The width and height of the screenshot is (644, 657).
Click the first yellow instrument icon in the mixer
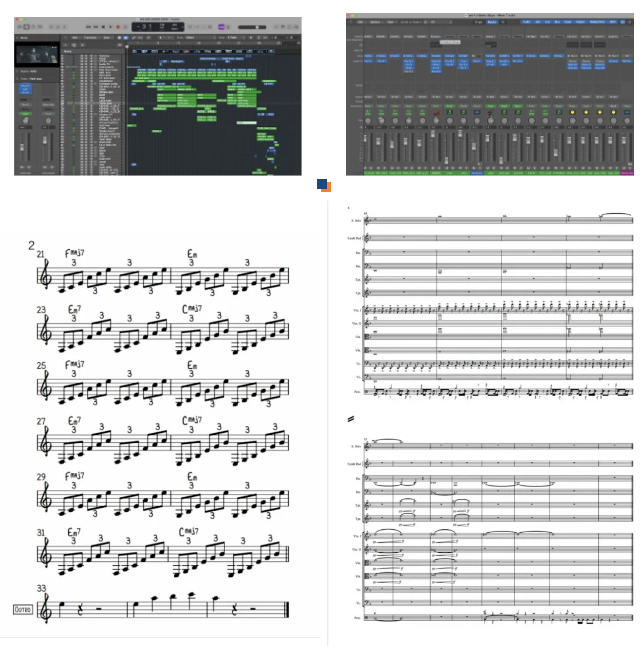[x=573, y=112]
